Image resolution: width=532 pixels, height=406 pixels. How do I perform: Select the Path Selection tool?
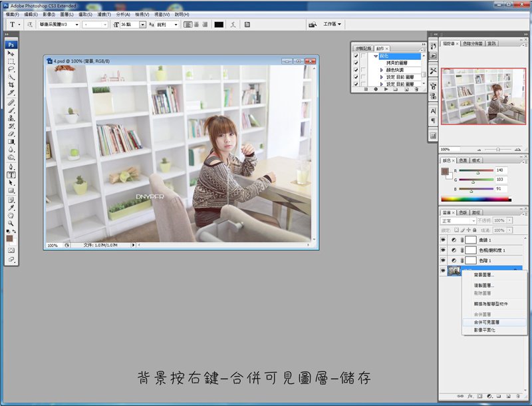11,182
